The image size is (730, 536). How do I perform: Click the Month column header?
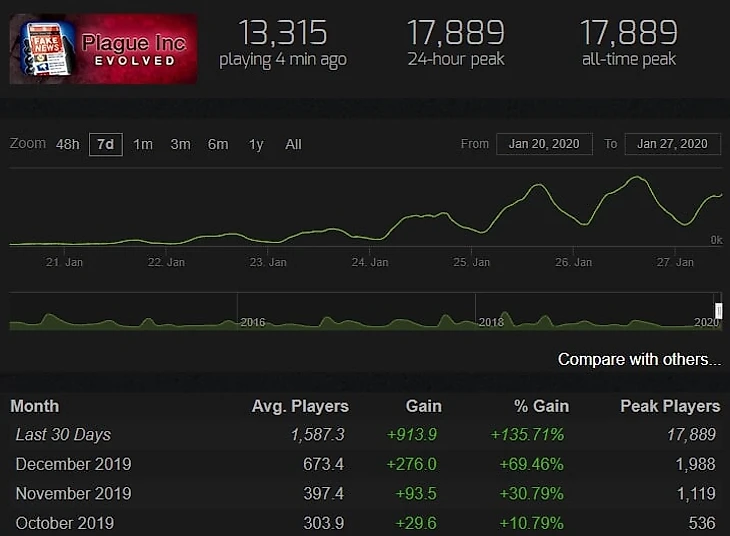35,406
